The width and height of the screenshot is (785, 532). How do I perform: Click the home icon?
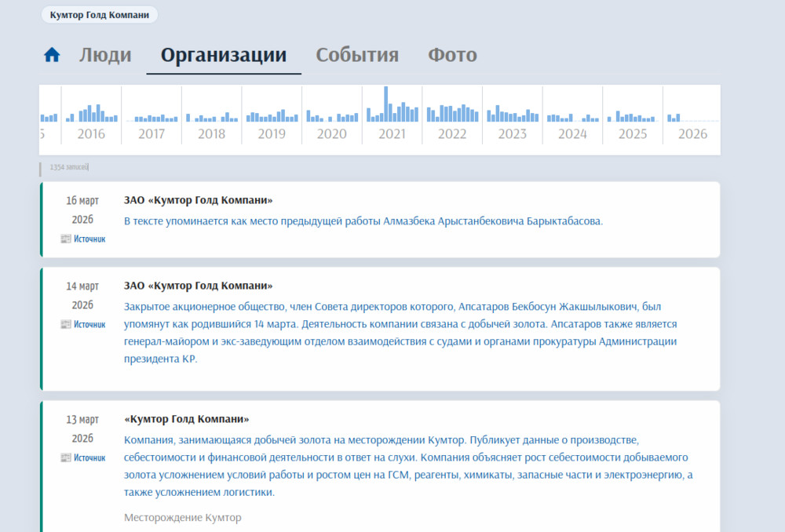pos(52,55)
